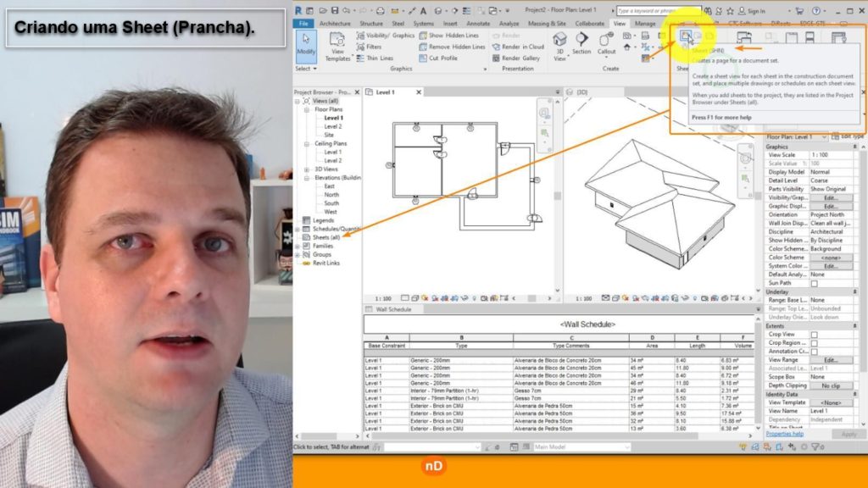Open the Properties help link
The image size is (868, 488).
[784, 434]
